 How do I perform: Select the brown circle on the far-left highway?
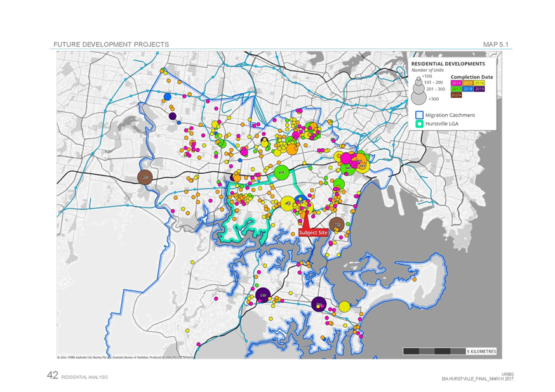[145, 178]
